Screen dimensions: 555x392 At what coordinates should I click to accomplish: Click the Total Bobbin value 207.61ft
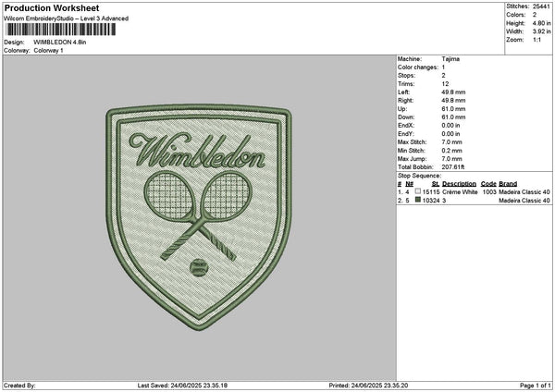click(x=453, y=167)
